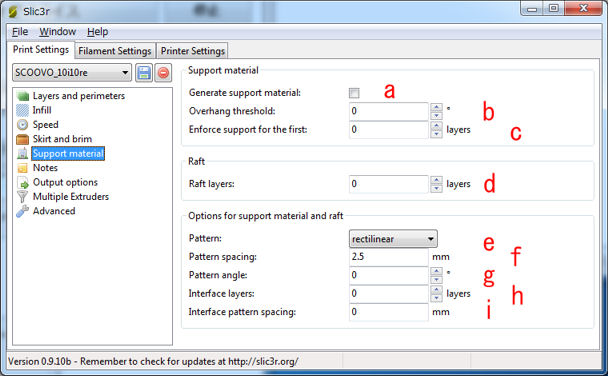Switch to the Print Settings tab

41,50
